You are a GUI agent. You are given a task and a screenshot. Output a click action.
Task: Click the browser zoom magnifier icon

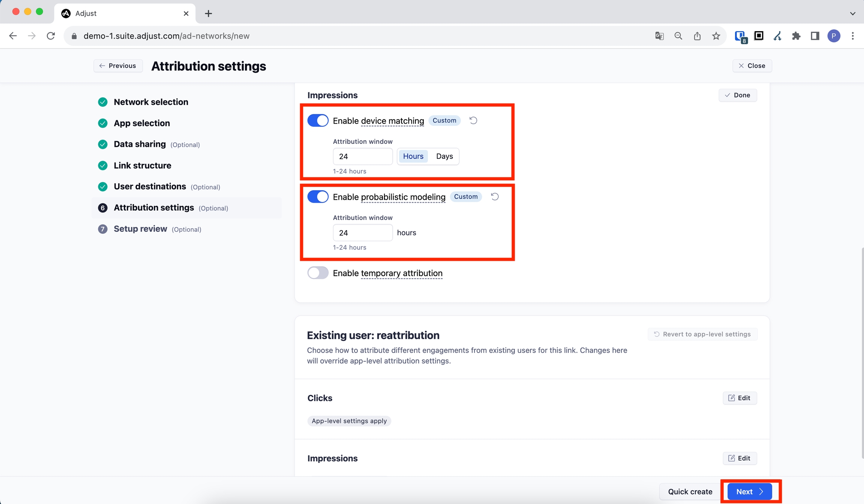pos(678,36)
